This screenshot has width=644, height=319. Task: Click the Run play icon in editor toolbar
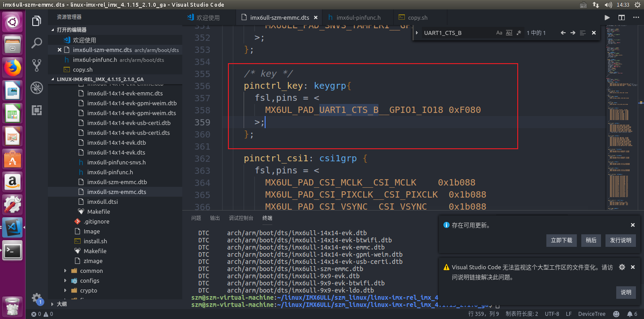[x=607, y=17]
